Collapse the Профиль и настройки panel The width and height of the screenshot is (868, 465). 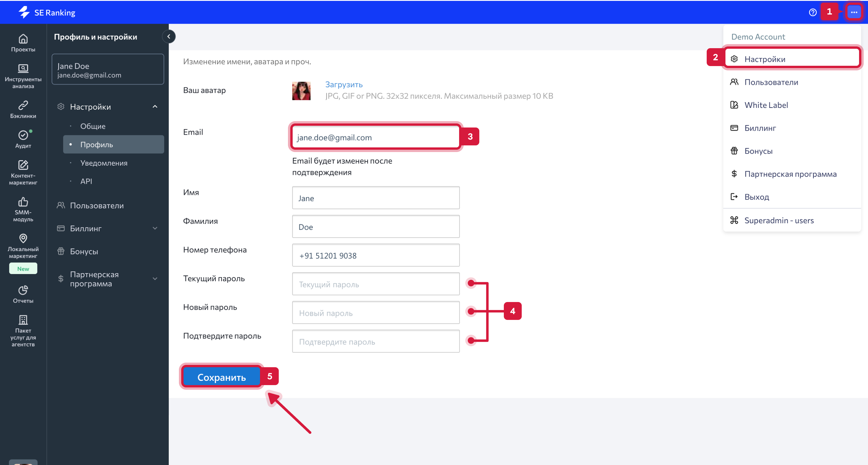[169, 36]
